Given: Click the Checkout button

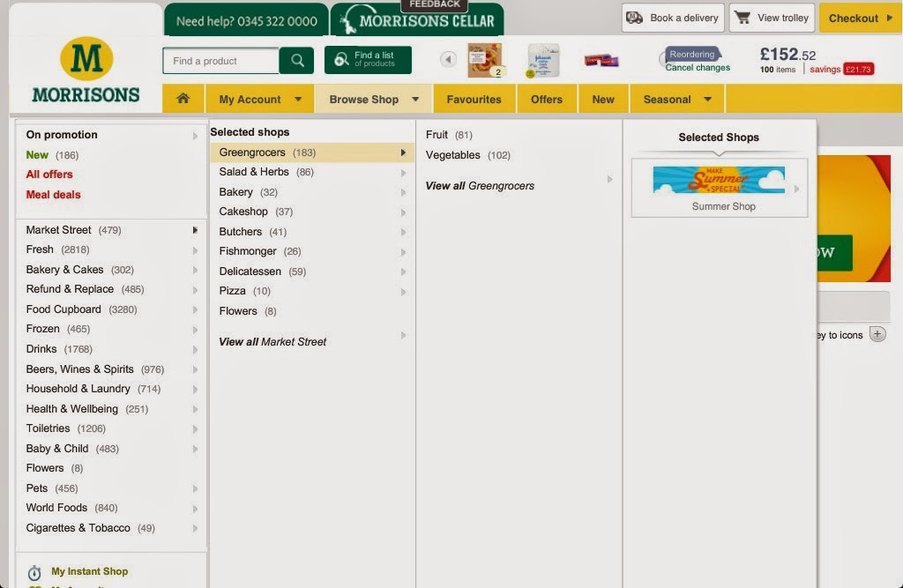Looking at the screenshot, I should [x=860, y=18].
